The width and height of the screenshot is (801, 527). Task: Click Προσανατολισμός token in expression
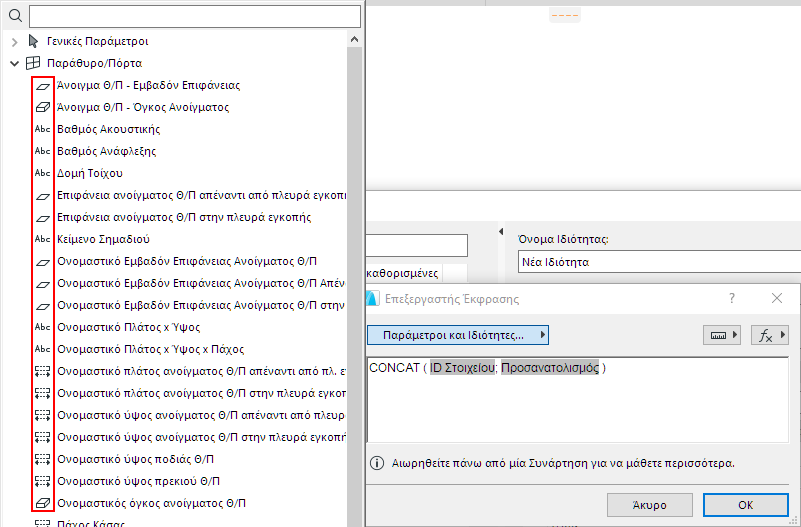coord(550,368)
